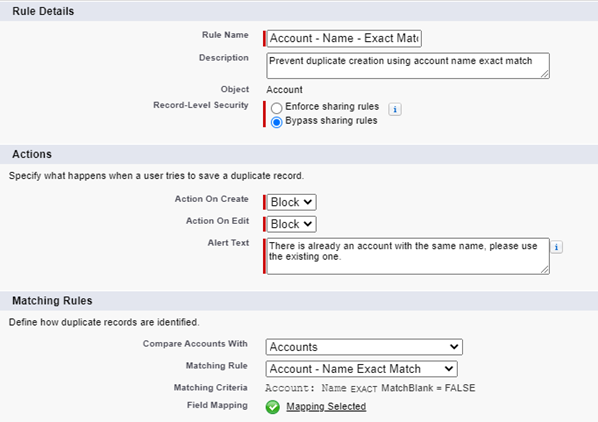Screen dimensions: 598x422
Task: Click the 'Action On Edit' label
Action: pos(217,221)
